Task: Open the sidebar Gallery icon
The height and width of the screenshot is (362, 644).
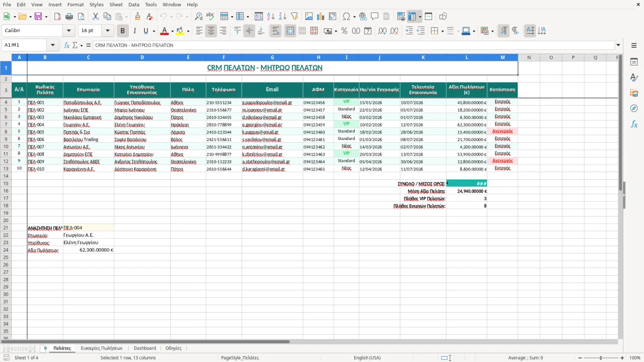Action: point(634,93)
